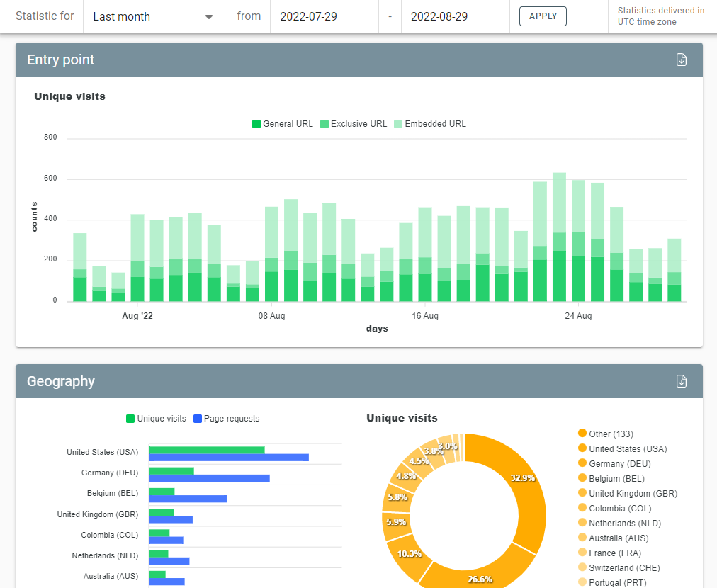Toggle United Kingdom (GBR) donut legend entry
The width and height of the screenshot is (717, 588).
tap(628, 493)
